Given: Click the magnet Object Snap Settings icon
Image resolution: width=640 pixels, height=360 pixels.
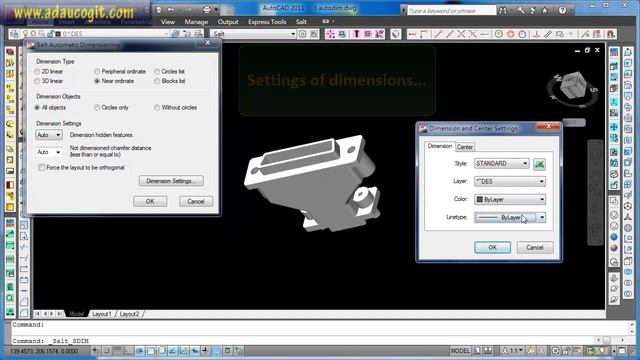Looking at the screenshot, I should point(611,34).
